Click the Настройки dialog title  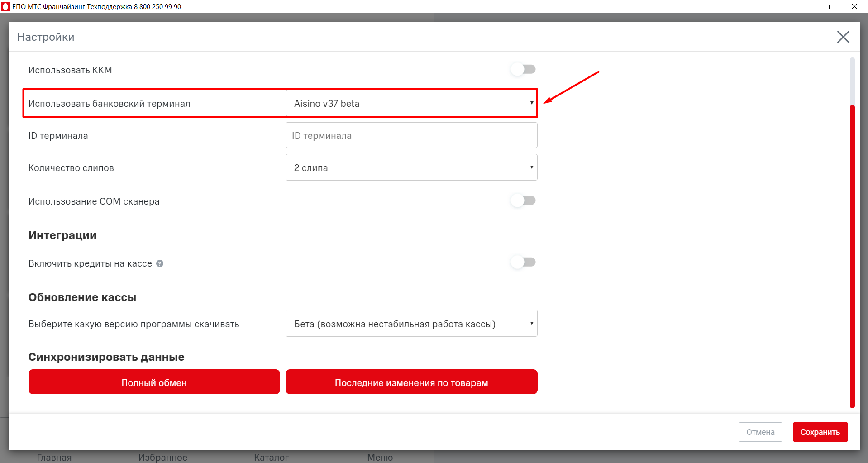pyautogui.click(x=46, y=37)
